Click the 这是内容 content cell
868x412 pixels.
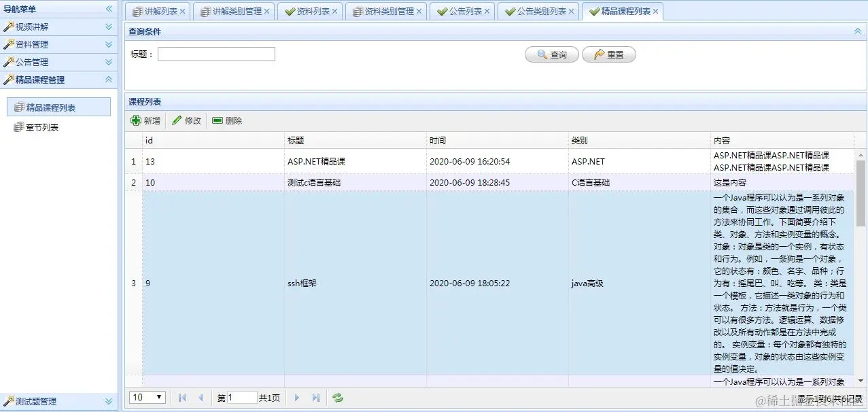(782, 183)
